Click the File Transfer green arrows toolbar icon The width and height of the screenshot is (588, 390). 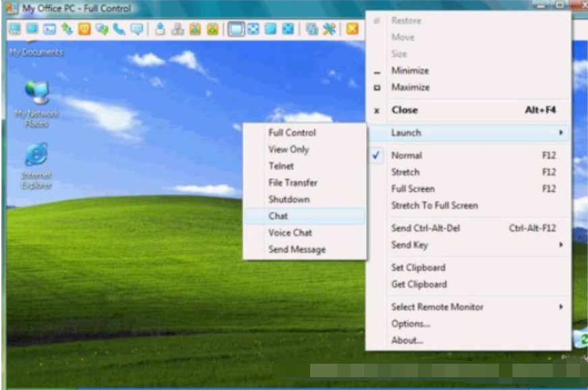point(67,29)
